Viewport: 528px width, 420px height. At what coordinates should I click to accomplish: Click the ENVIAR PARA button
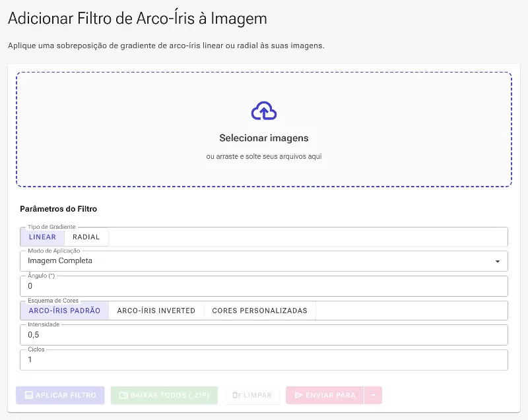pyautogui.click(x=325, y=395)
